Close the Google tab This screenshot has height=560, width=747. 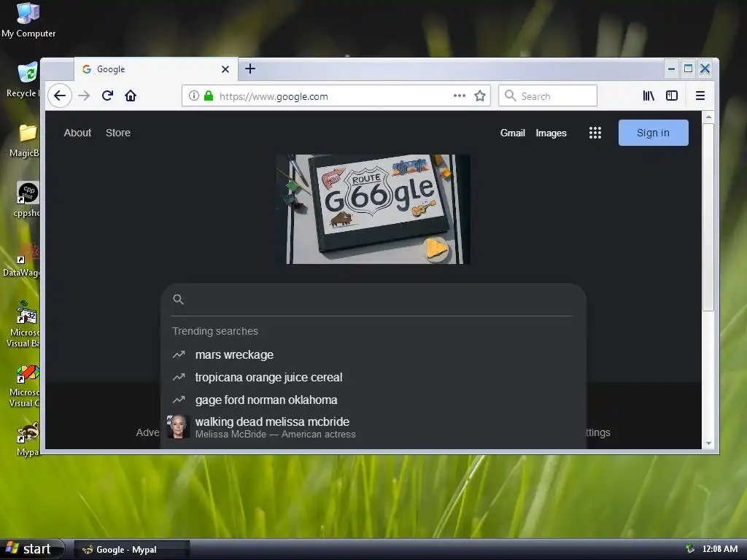pyautogui.click(x=225, y=69)
